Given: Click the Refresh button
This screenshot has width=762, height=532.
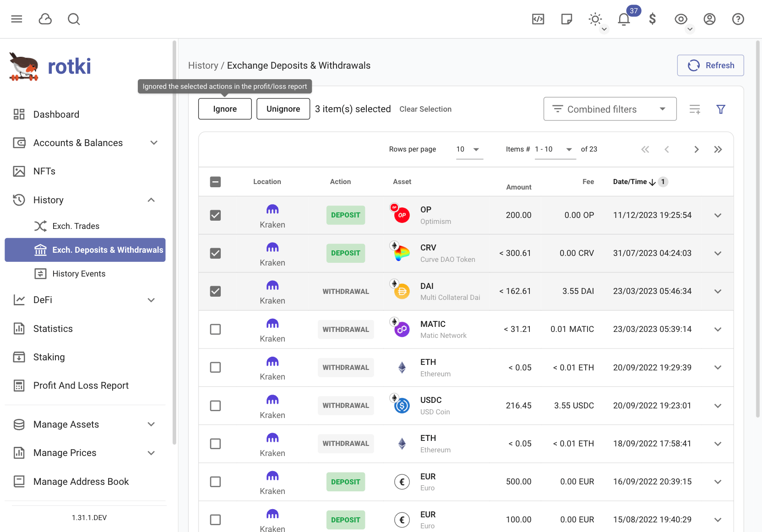Looking at the screenshot, I should (x=710, y=65).
